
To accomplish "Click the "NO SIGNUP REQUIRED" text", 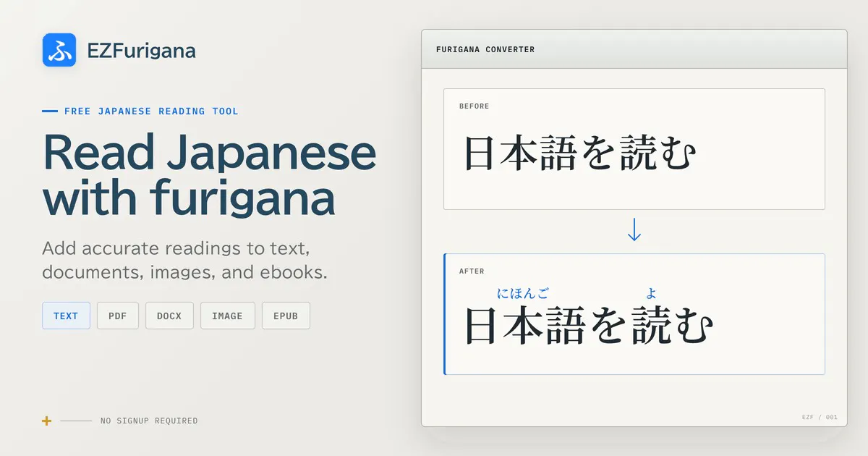I will 149,421.
